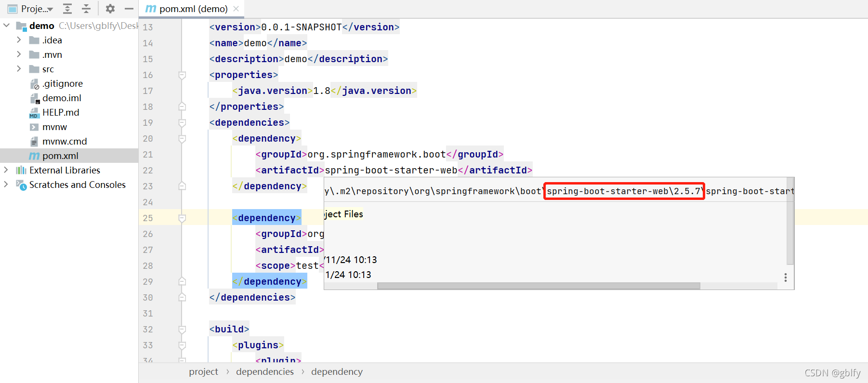868x383 pixels.
Task: Fold the build block at line 32
Action: point(182,329)
